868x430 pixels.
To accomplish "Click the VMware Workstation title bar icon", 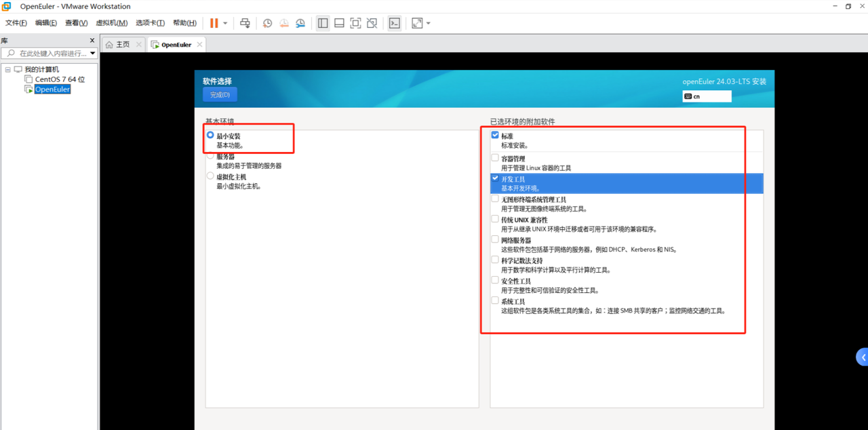I will click(x=7, y=6).
